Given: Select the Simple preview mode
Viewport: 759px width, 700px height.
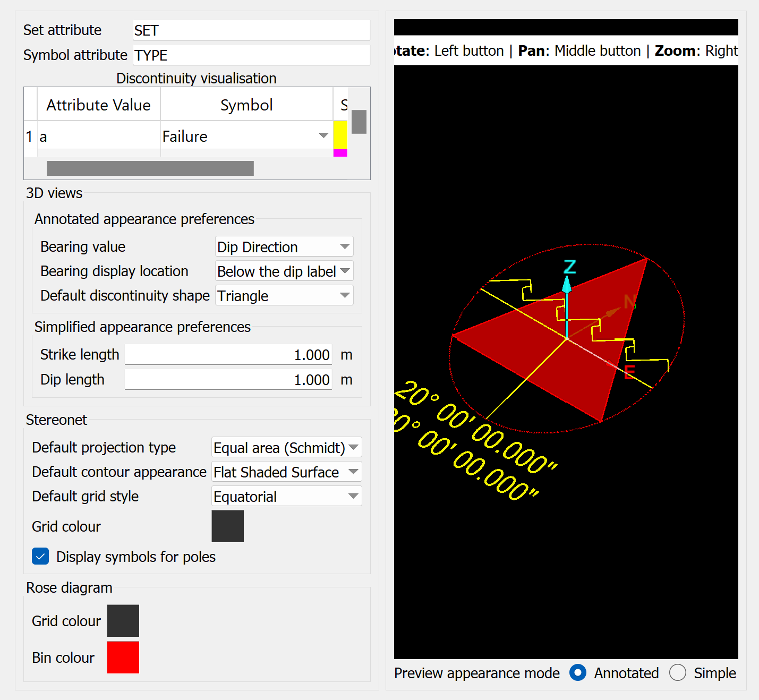Looking at the screenshot, I should [678, 673].
